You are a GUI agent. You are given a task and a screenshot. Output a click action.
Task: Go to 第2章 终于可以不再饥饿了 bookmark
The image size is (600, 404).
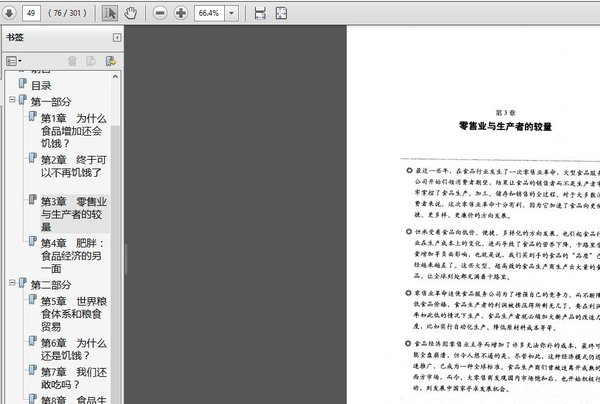[74, 166]
